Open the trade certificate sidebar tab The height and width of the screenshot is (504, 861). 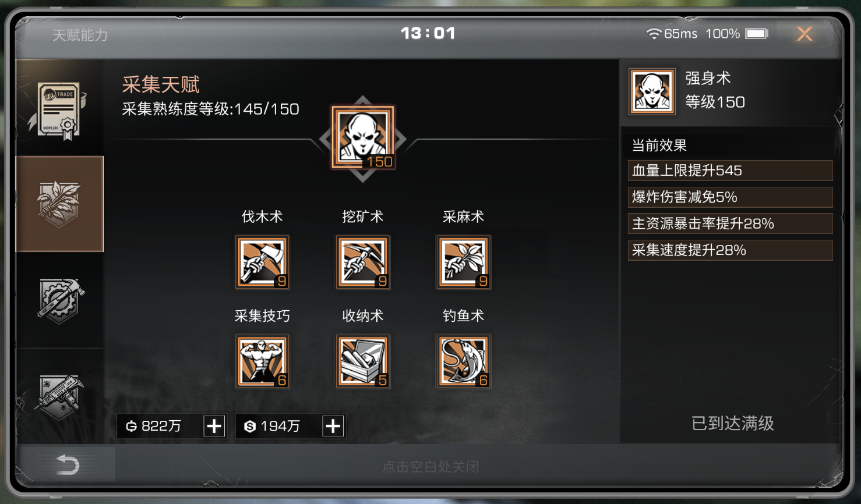point(59,109)
